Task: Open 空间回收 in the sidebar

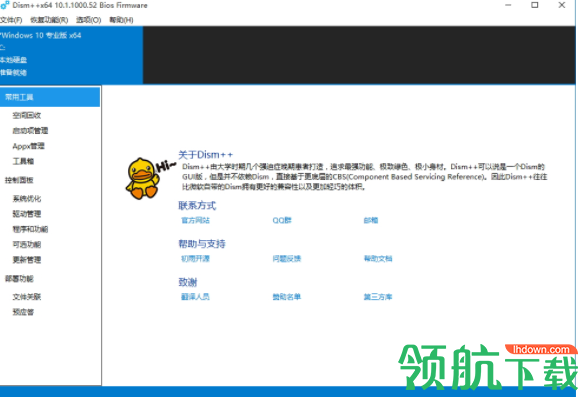Action: click(27, 115)
